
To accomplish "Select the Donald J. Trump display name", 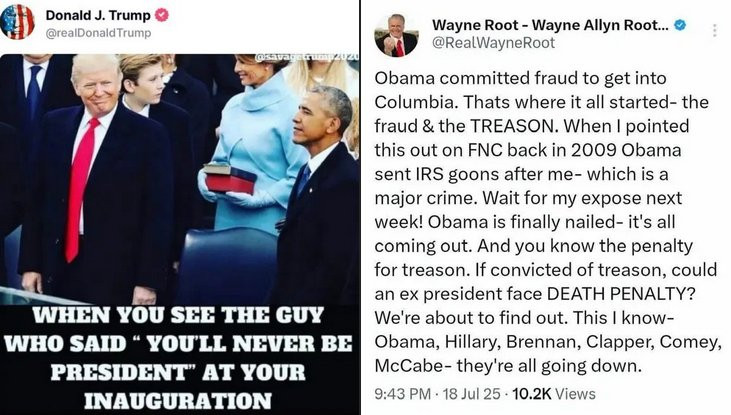I will 98,15.
